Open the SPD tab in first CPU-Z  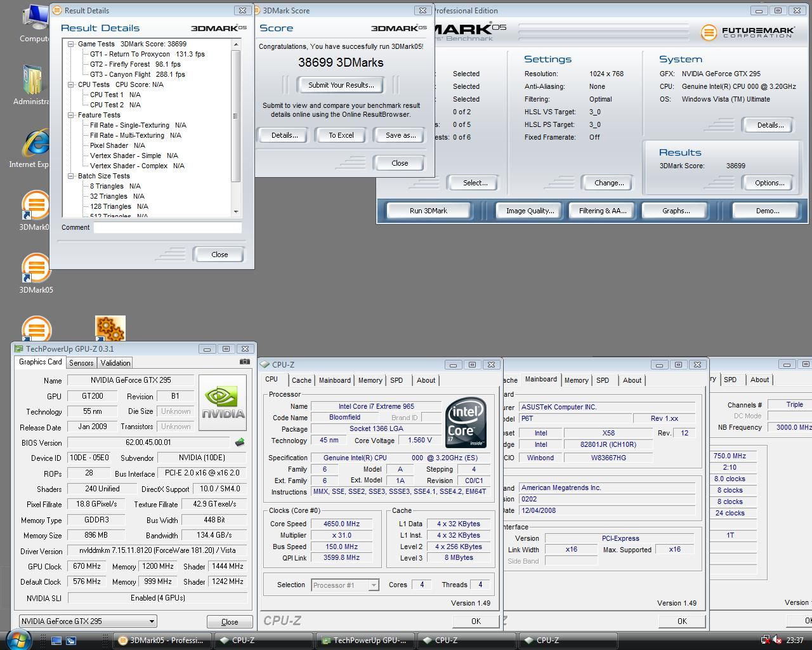[x=396, y=380]
